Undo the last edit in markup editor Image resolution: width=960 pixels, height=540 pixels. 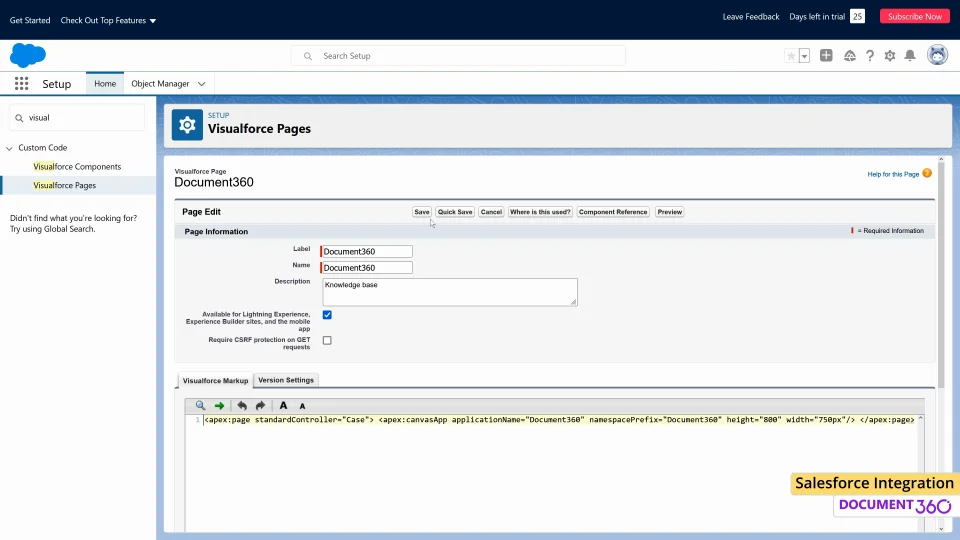tap(242, 405)
